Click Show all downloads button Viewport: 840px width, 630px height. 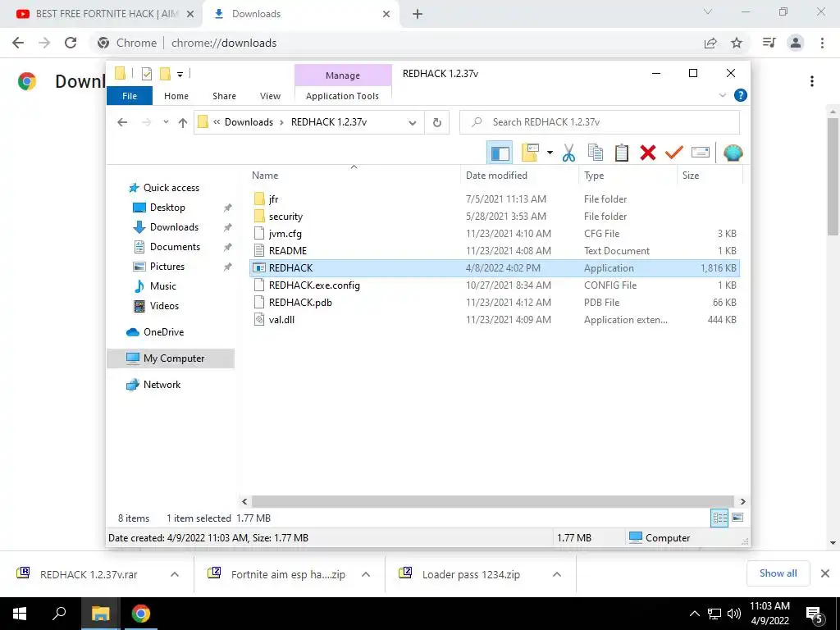pos(778,573)
